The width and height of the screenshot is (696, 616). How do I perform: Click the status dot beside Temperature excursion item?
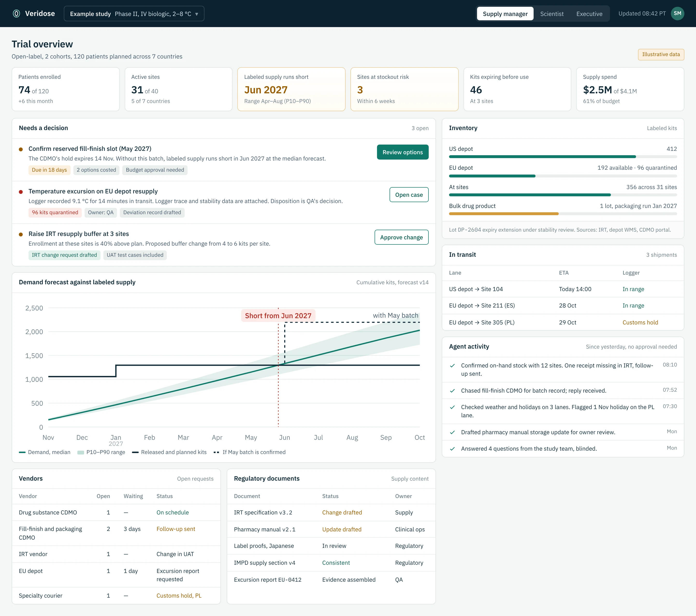(x=21, y=192)
